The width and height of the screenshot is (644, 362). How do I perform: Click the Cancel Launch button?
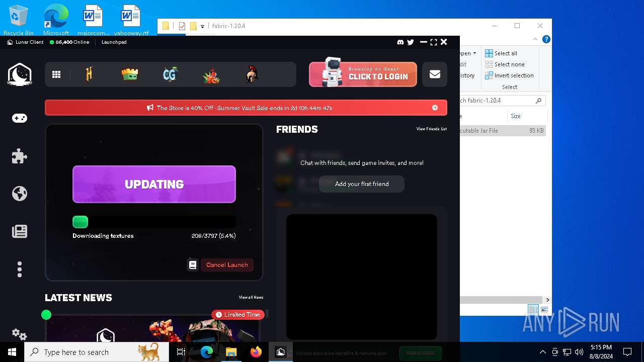[x=227, y=264]
